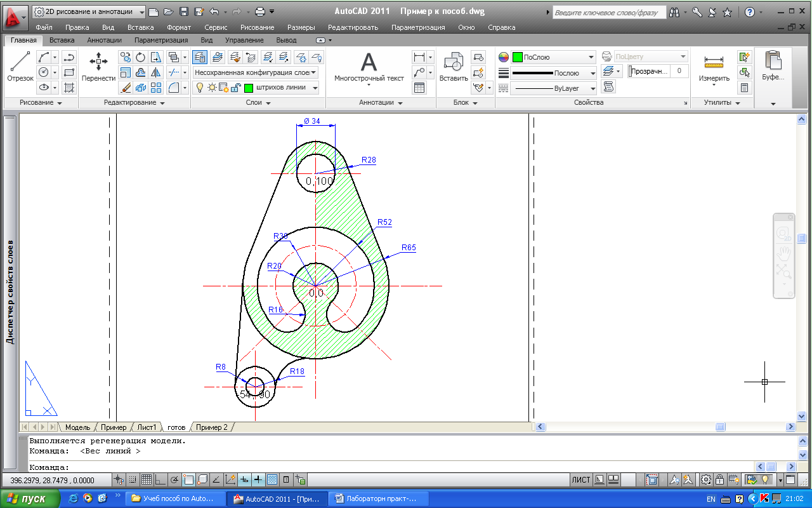Click the binoculars search icon
The height and width of the screenshot is (508, 812).
point(674,11)
